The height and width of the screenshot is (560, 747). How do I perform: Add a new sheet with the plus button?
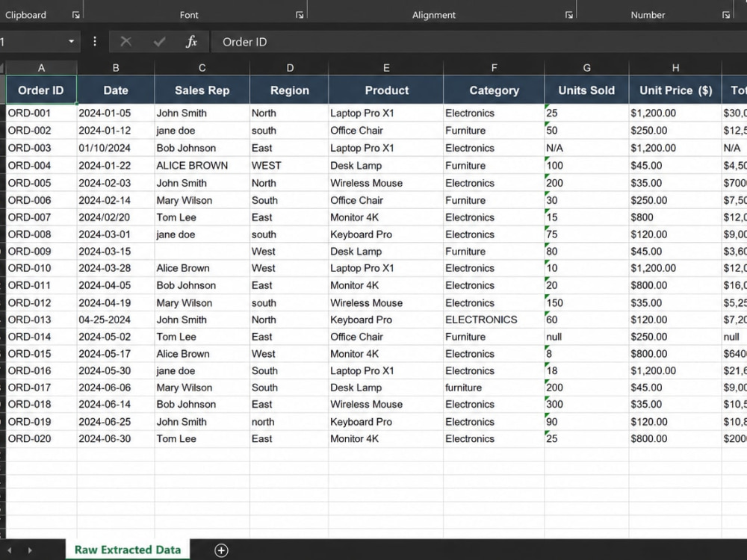pos(221,550)
